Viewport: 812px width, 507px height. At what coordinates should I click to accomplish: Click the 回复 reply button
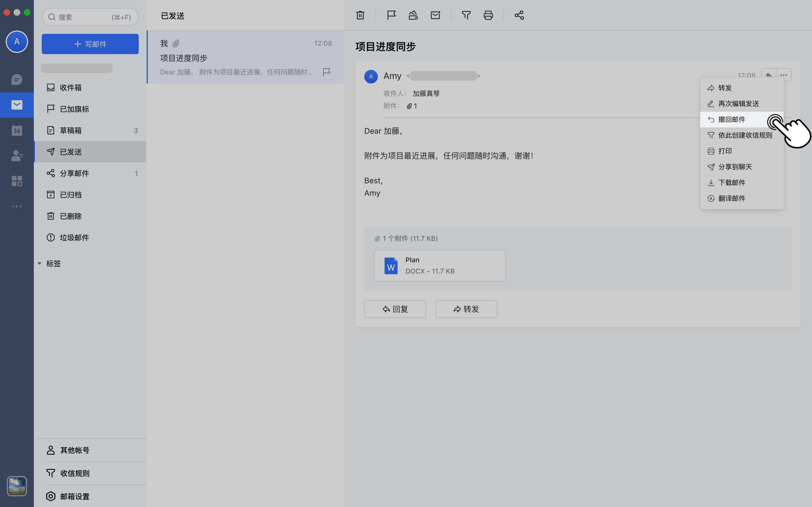pos(395,309)
